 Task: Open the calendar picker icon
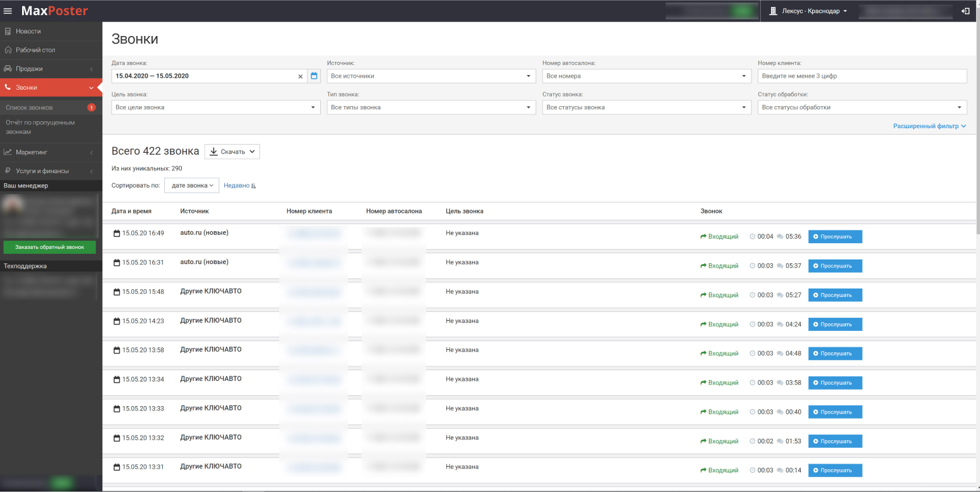coord(314,76)
